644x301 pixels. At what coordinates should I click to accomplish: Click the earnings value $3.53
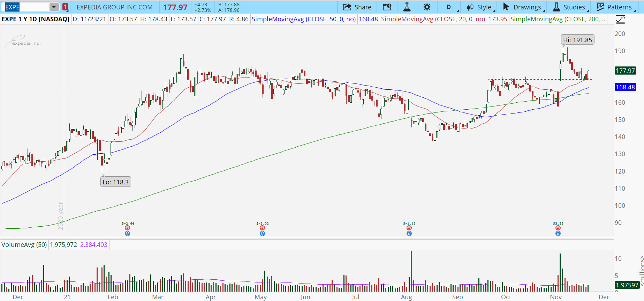558,223
